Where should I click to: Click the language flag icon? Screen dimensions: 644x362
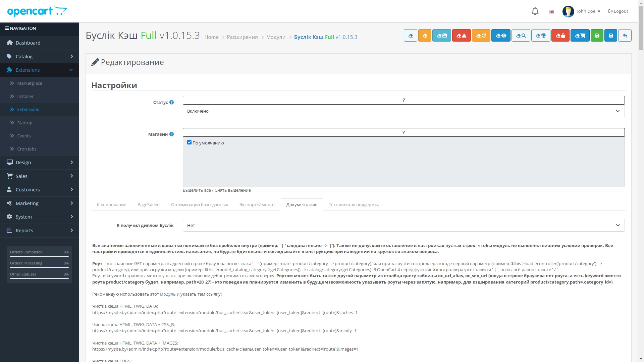pyautogui.click(x=551, y=11)
